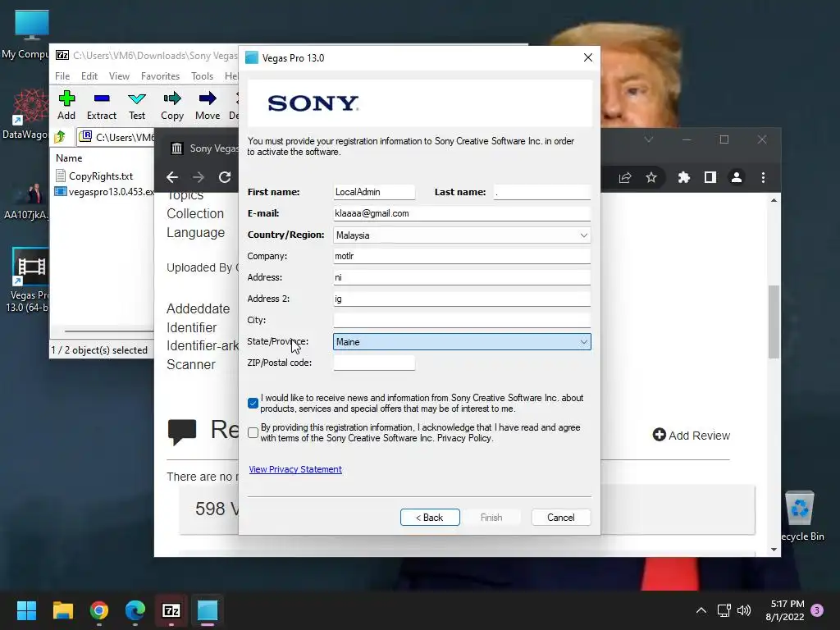Click the network icon in system tray
Screen dimensions: 840x630
724,610
